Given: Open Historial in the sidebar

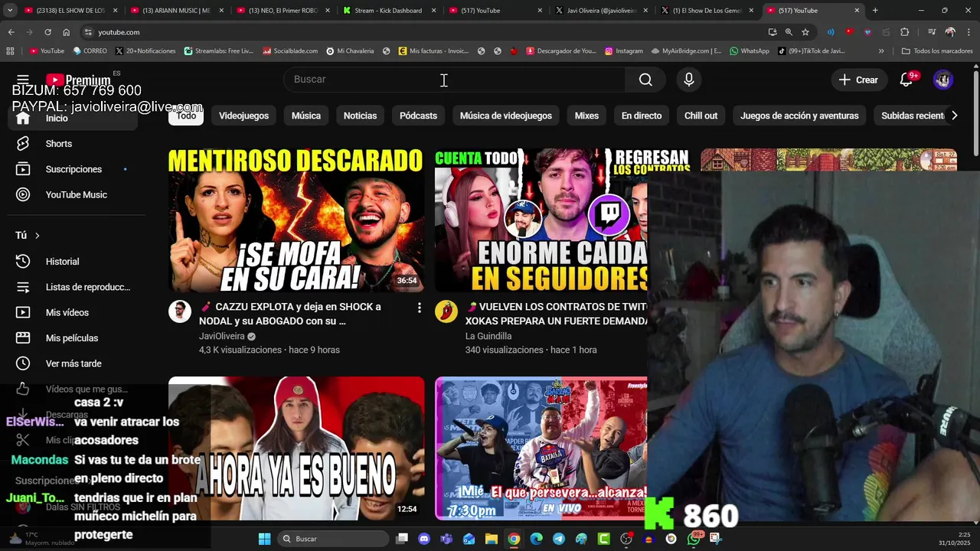Looking at the screenshot, I should click(62, 262).
